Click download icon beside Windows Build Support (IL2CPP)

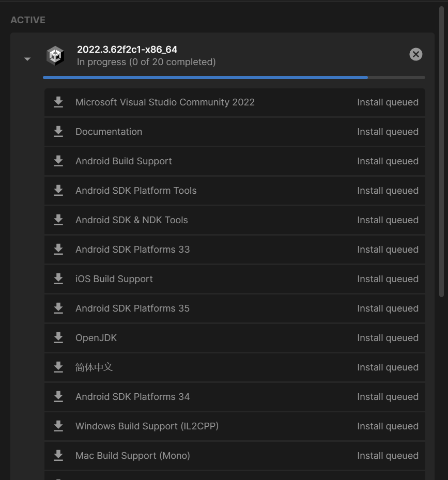point(58,426)
